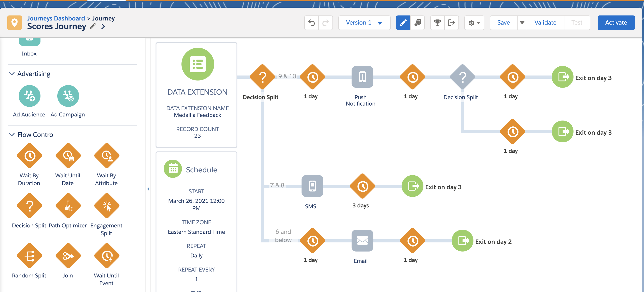Select the Decision Split icon in Flow Control
644x292 pixels.
coord(29,205)
